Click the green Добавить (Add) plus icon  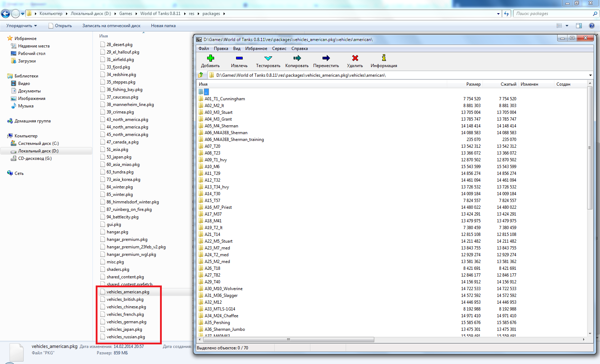pyautogui.click(x=210, y=58)
